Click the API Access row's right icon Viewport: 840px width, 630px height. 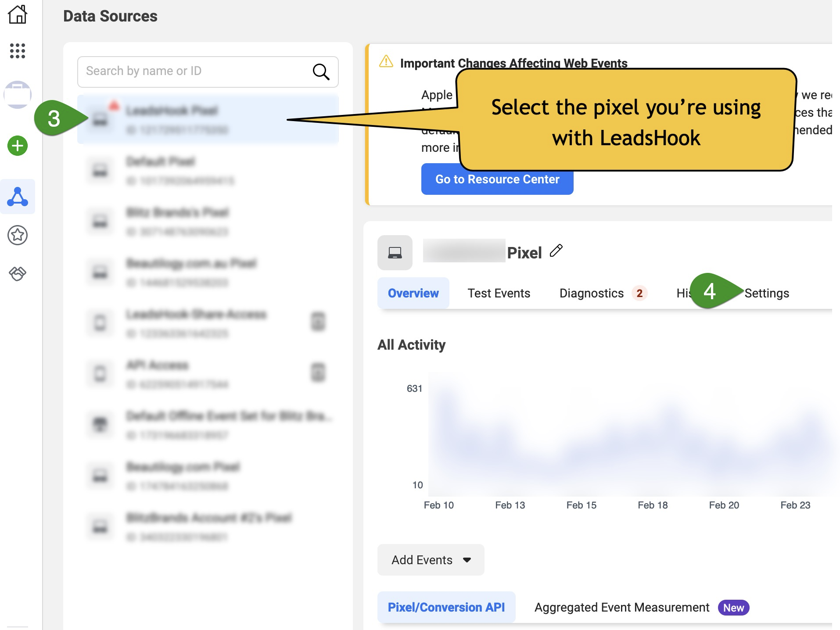(x=318, y=372)
